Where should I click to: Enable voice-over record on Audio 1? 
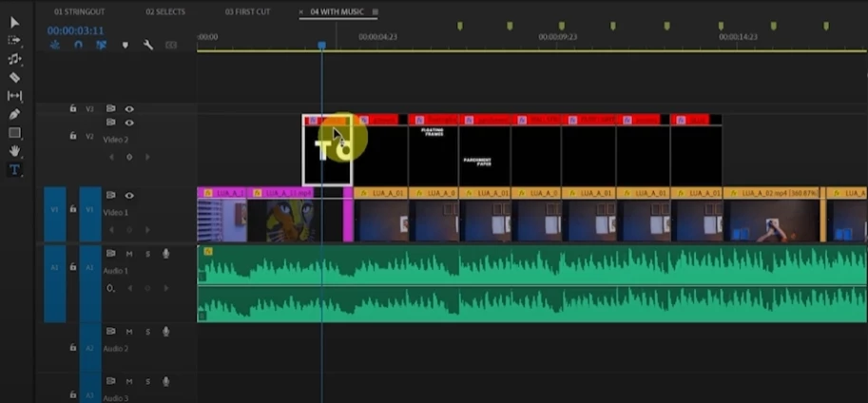pos(165,254)
